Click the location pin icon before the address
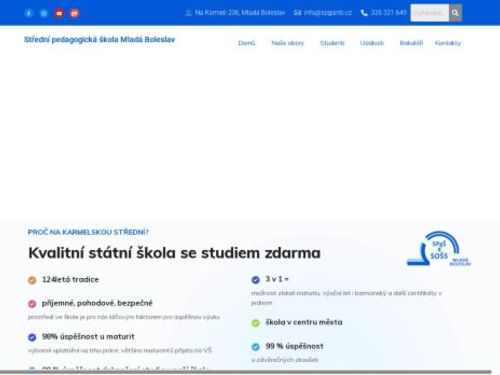500x375 pixels. click(x=188, y=13)
